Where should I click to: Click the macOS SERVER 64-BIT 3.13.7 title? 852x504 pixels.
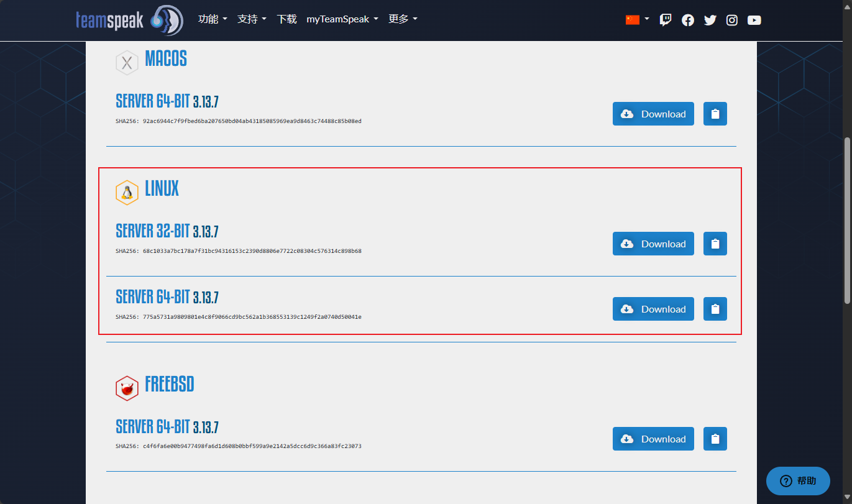coord(167,101)
